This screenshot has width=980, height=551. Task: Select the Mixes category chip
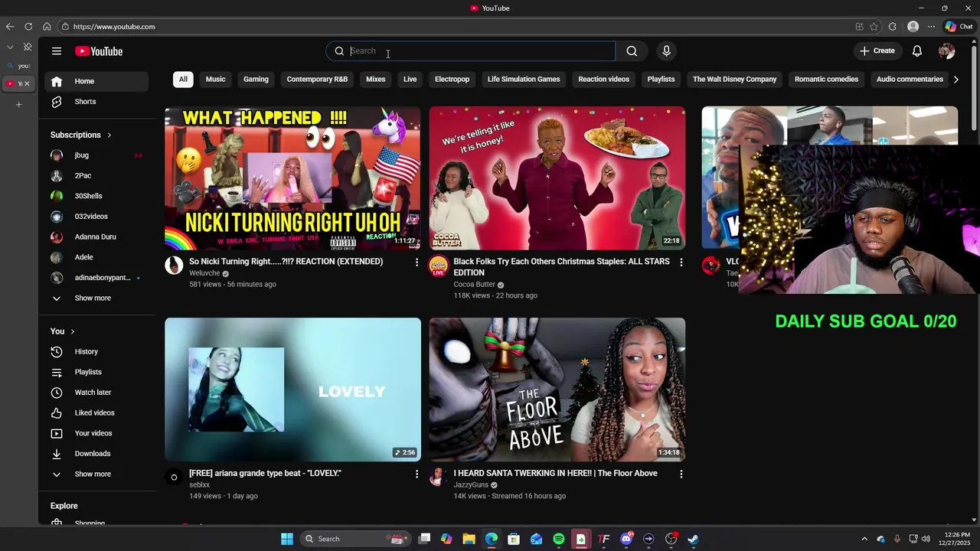[376, 80]
